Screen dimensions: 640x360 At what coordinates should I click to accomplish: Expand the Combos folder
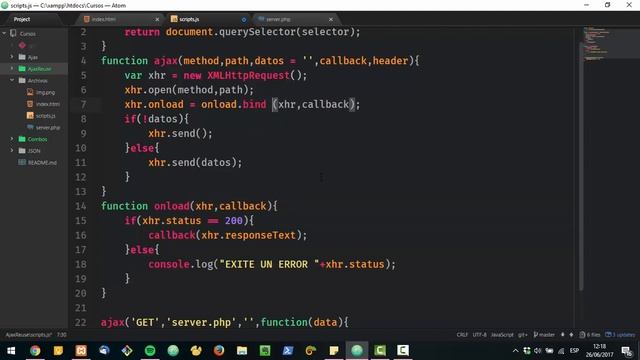(12, 139)
